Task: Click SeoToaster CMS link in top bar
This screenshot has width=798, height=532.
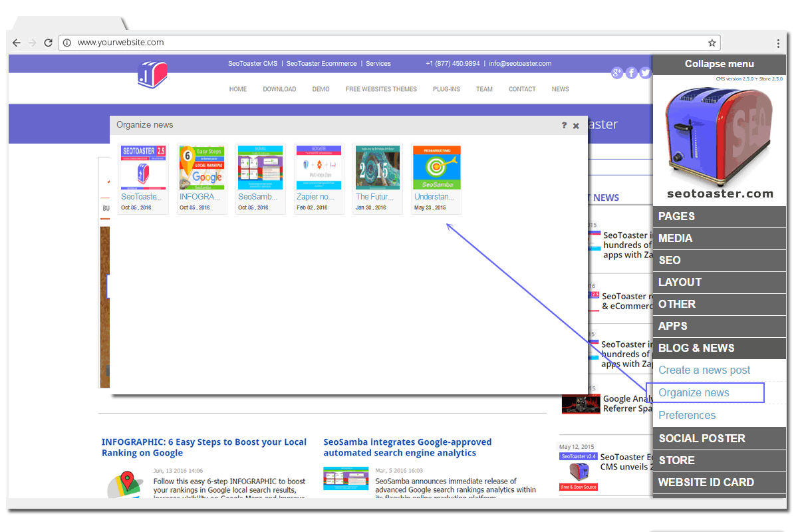Action: (253, 64)
